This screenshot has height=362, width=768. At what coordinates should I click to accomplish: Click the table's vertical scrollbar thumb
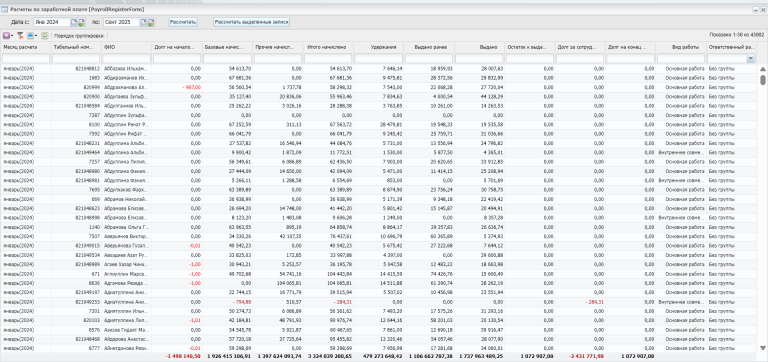coord(763,79)
